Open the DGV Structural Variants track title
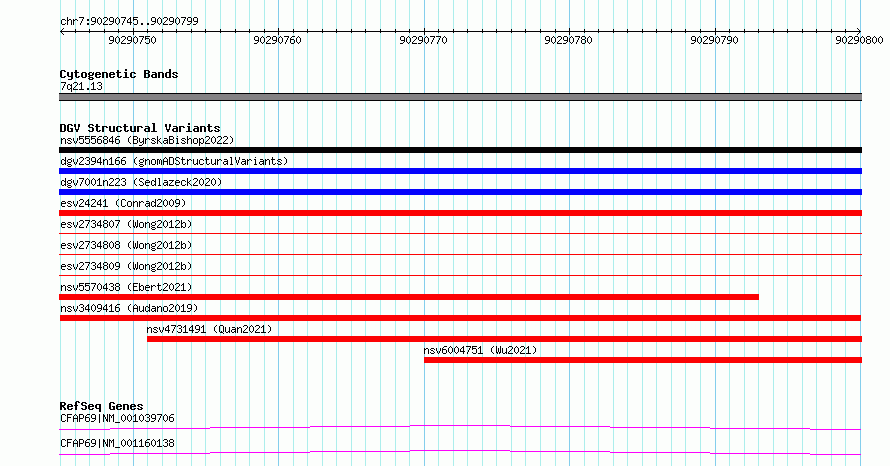This screenshot has height=466, width=890. coord(140,128)
